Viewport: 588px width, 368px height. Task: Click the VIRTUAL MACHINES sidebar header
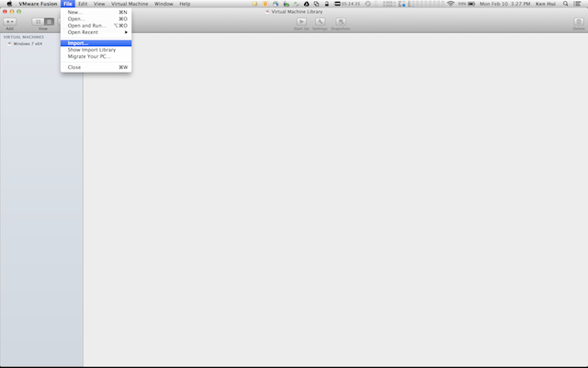pyautogui.click(x=24, y=37)
